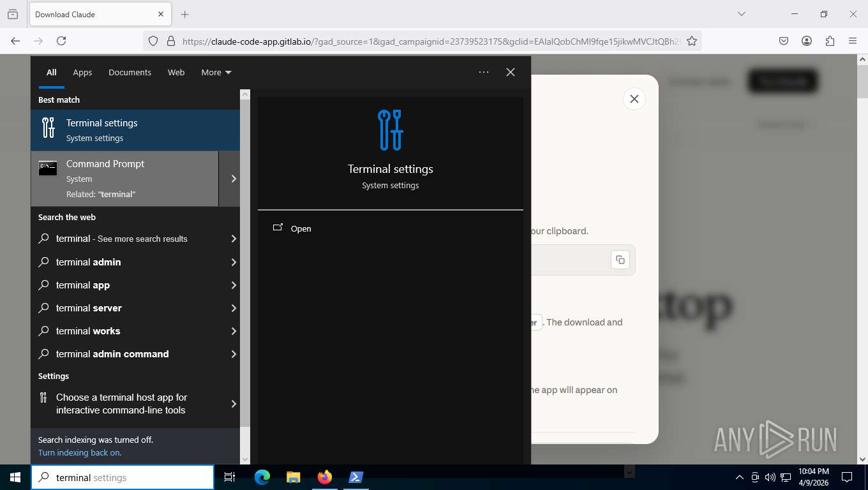The image size is (868, 490).
Task: Open search panel options ellipsis menu
Action: pyautogui.click(x=484, y=72)
